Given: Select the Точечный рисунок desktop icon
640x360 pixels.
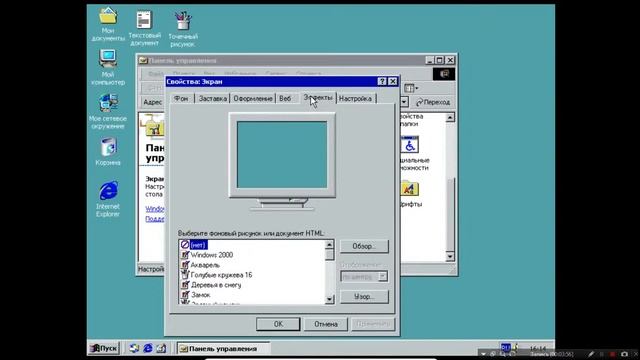Looking at the screenshot, I should [x=183, y=20].
